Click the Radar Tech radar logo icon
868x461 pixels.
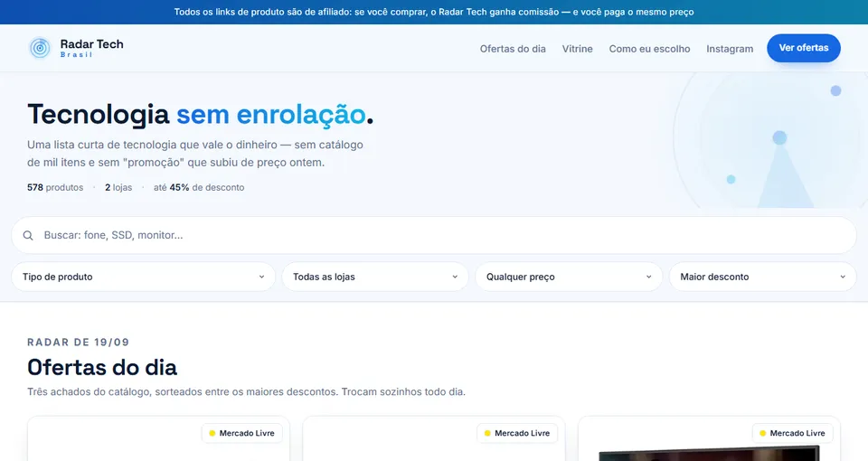[x=40, y=48]
